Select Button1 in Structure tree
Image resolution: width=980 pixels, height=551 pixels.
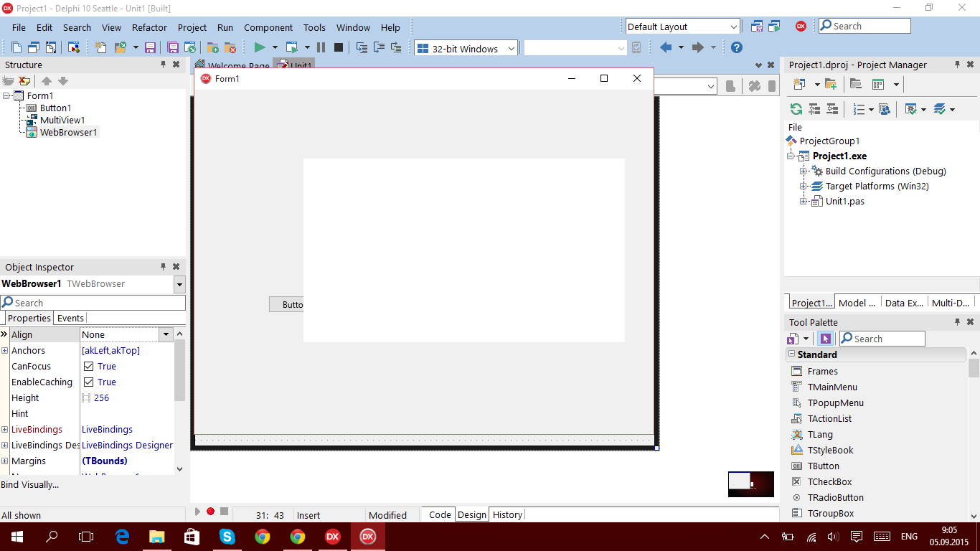(55, 108)
